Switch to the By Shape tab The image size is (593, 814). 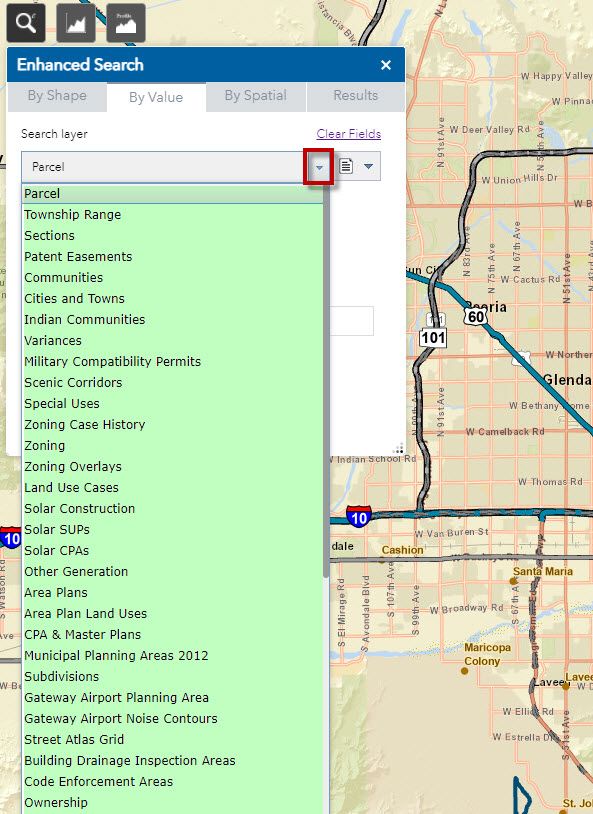(57, 96)
